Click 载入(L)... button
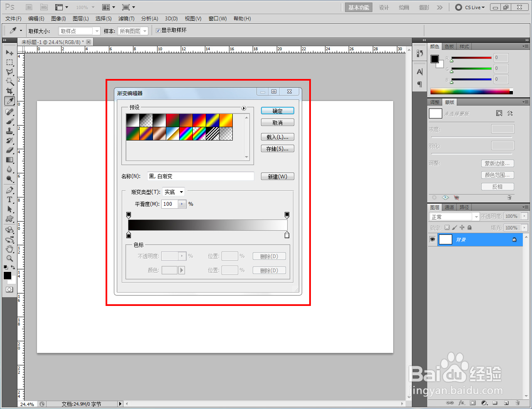The width and height of the screenshot is (532, 409). point(278,137)
